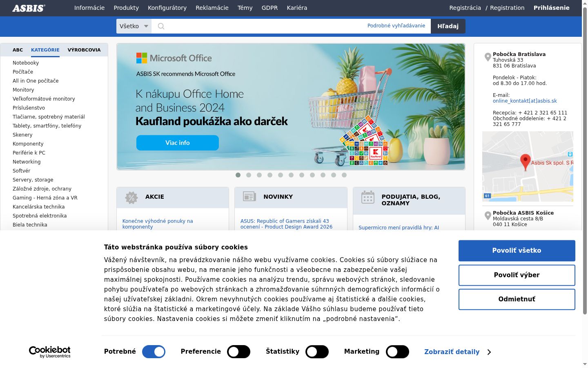Open the Príslušenstvo category
This screenshot has width=588, height=368.
29,108
